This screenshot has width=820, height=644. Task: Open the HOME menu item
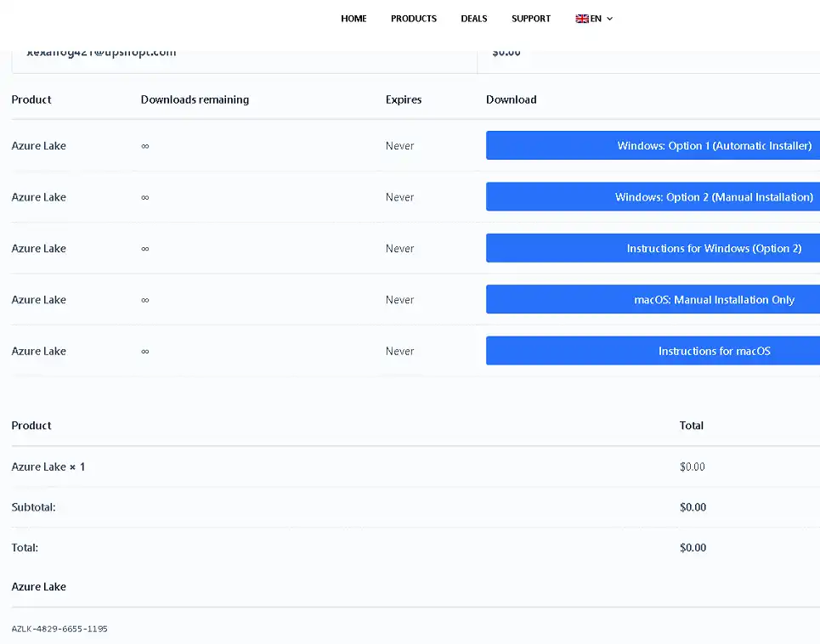coord(353,19)
